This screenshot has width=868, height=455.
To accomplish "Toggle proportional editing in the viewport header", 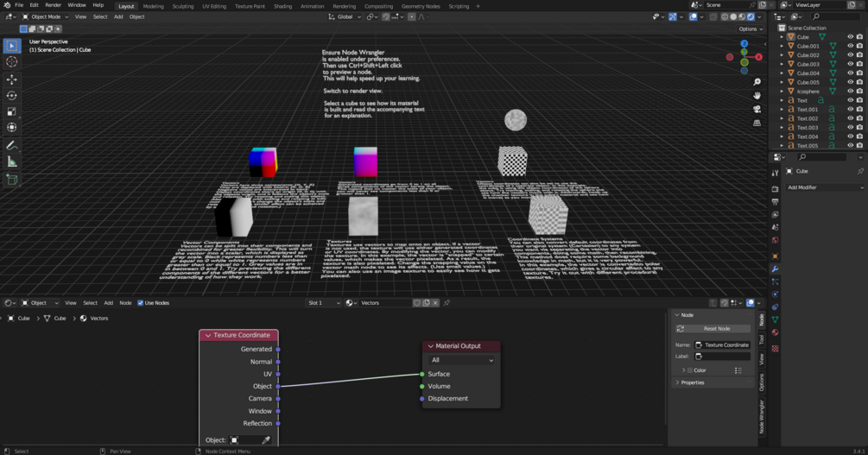I will pyautogui.click(x=412, y=17).
